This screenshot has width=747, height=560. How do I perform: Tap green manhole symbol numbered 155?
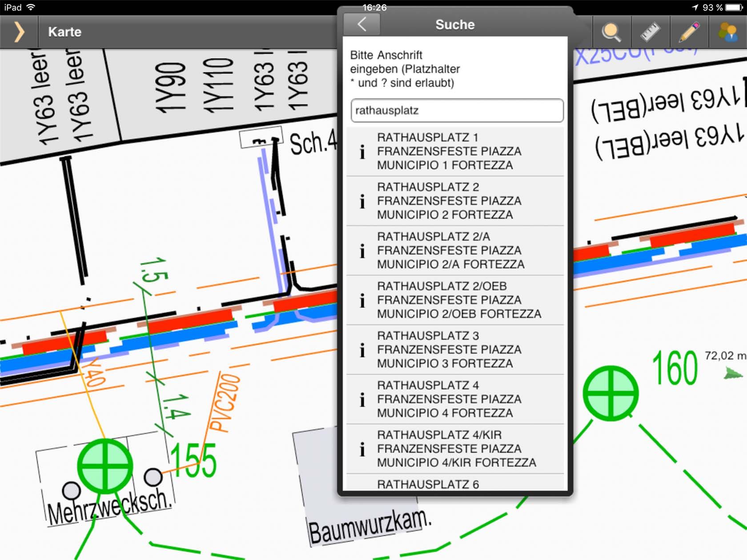point(105,466)
